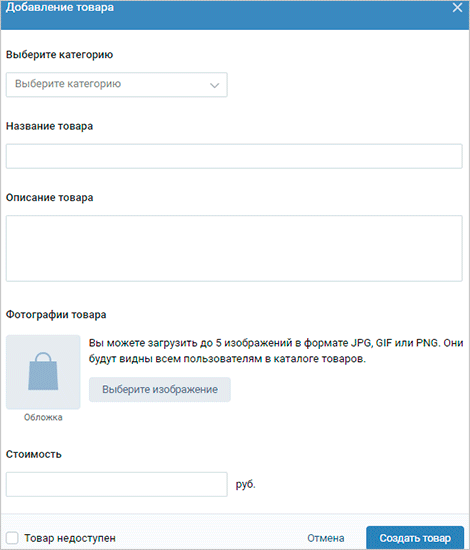Click inside the Описание товара text area

(234, 248)
